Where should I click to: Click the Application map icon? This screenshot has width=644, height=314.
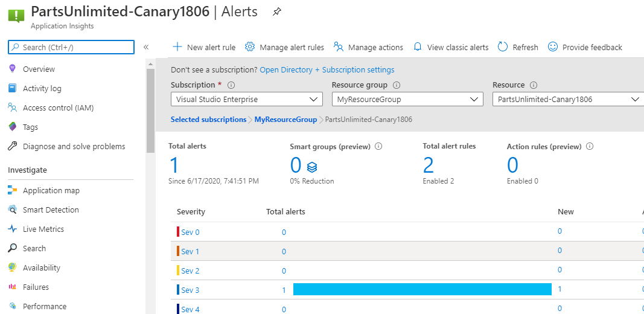pyautogui.click(x=12, y=190)
